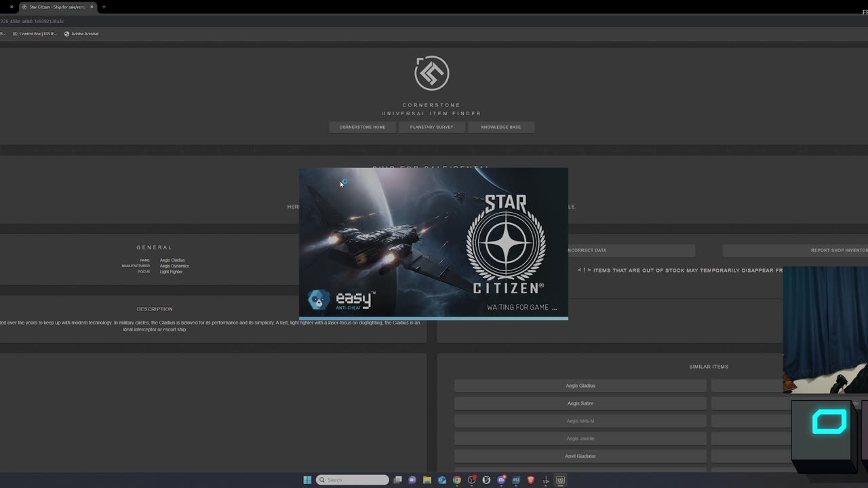The image size is (868, 488).
Task: Click the Aegis Dynamics manufacturer value
Action: (x=174, y=266)
